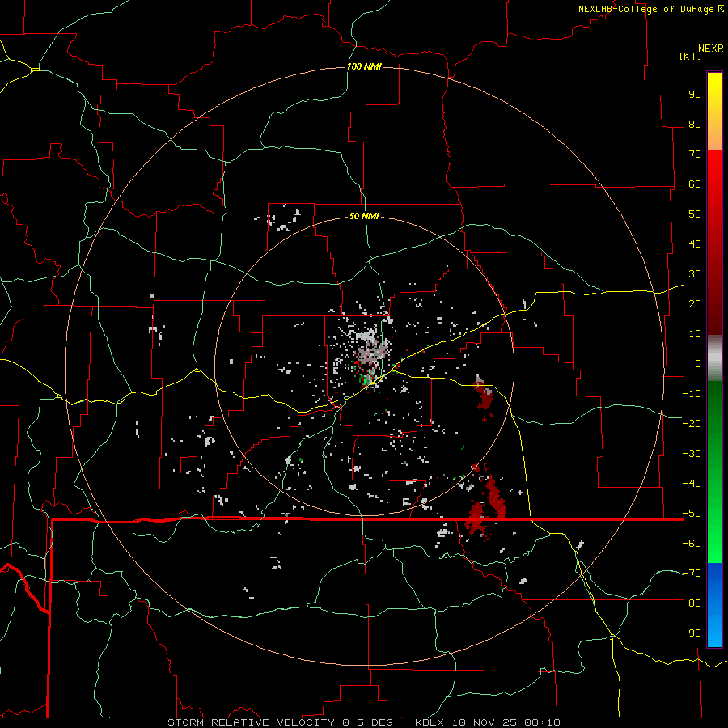Screen dimensions: 728x728
Task: Click the -20 value on the velocity scale
Action: 692,423
